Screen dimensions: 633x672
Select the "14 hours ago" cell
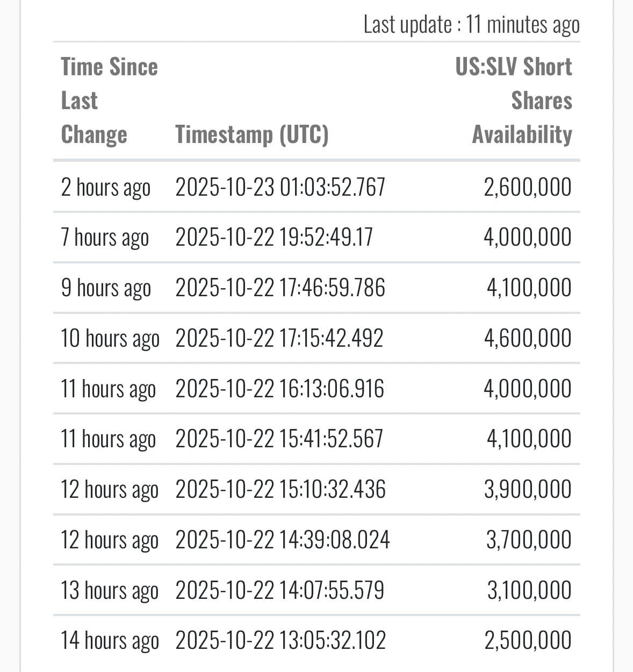110,640
